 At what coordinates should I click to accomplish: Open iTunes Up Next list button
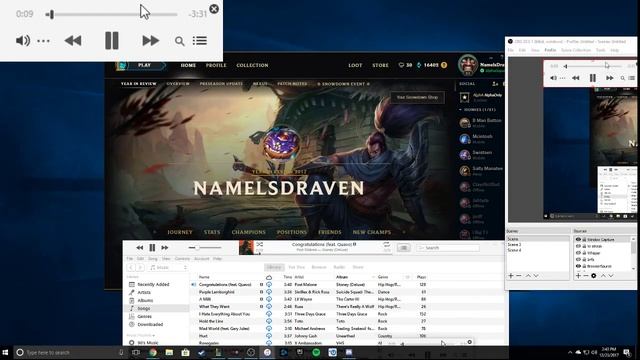tap(404, 248)
